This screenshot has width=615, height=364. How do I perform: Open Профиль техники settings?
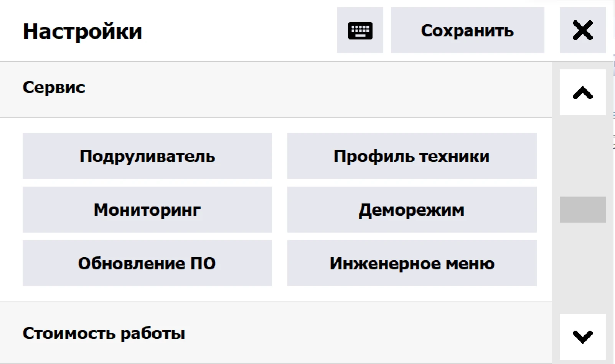412,156
